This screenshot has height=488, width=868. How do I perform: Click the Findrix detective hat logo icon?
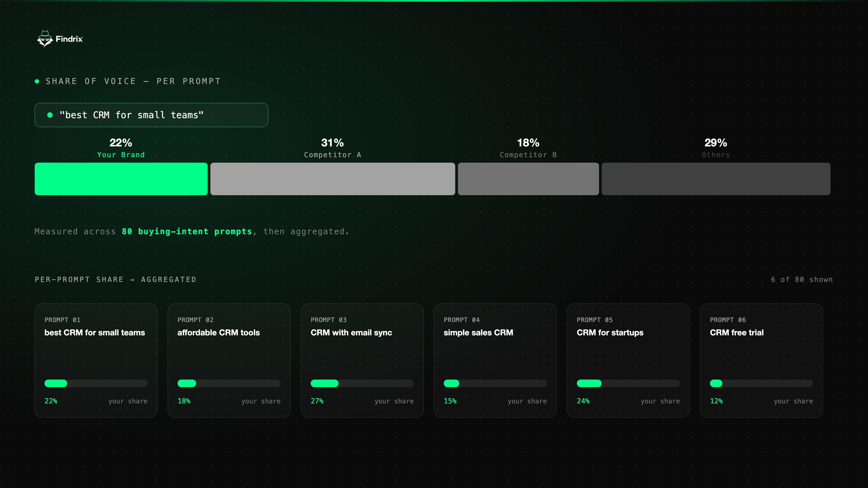tap(45, 39)
